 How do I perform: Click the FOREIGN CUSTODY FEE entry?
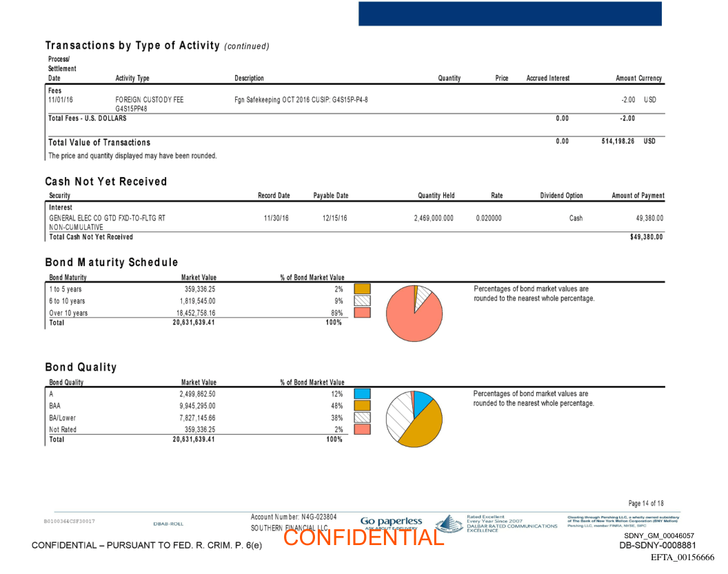tap(150, 100)
